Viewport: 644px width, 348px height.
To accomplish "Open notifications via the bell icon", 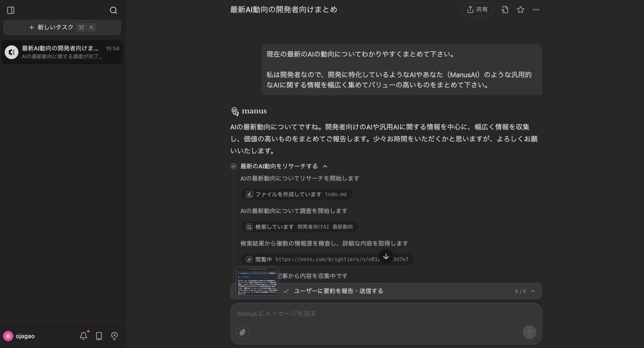I will (84, 336).
